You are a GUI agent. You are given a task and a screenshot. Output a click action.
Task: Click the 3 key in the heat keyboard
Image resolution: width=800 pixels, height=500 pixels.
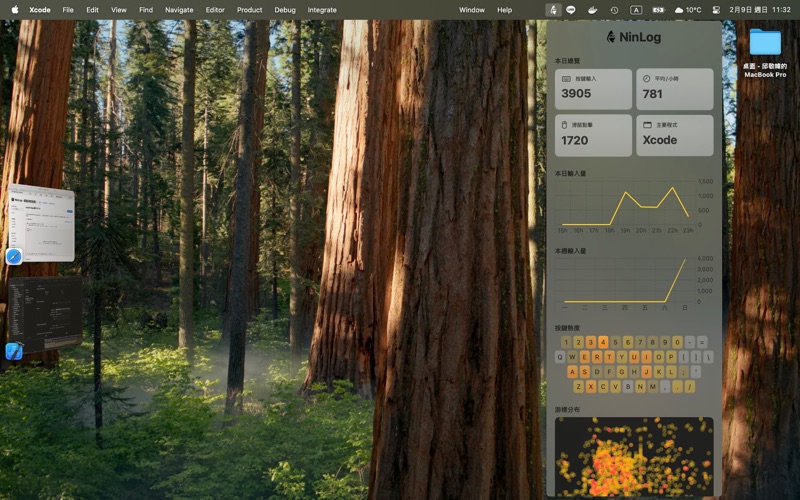pyautogui.click(x=591, y=342)
